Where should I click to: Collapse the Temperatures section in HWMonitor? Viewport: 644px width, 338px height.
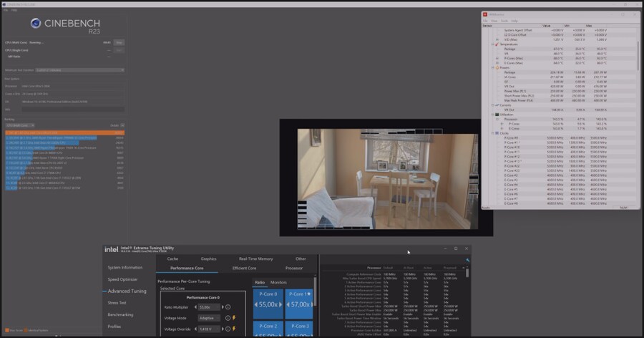click(x=494, y=44)
